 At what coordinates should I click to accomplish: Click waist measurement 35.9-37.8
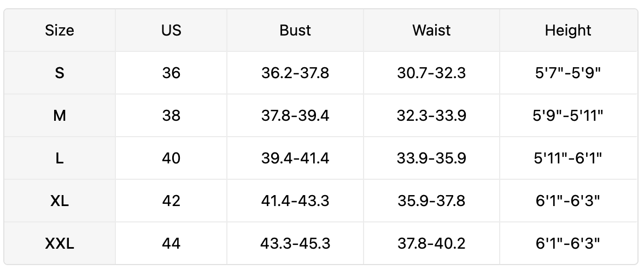click(431, 201)
